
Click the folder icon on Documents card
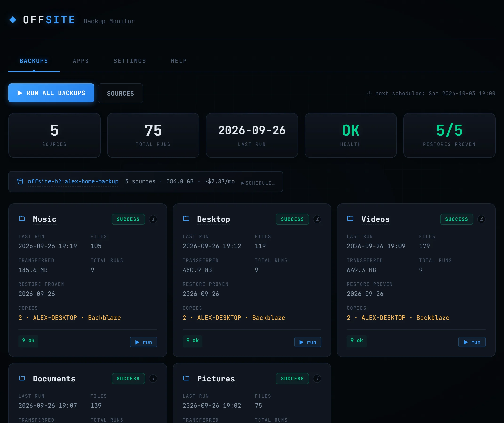pyautogui.click(x=22, y=378)
